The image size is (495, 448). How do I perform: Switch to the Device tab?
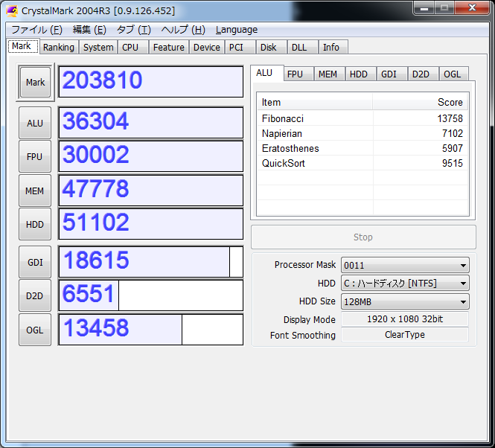click(207, 47)
